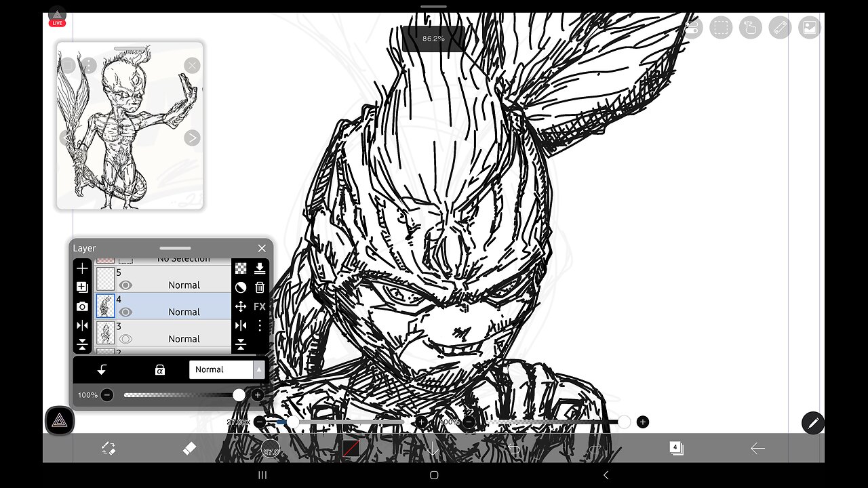Open Android recent apps button
The width and height of the screenshot is (868, 488).
pyautogui.click(x=262, y=475)
